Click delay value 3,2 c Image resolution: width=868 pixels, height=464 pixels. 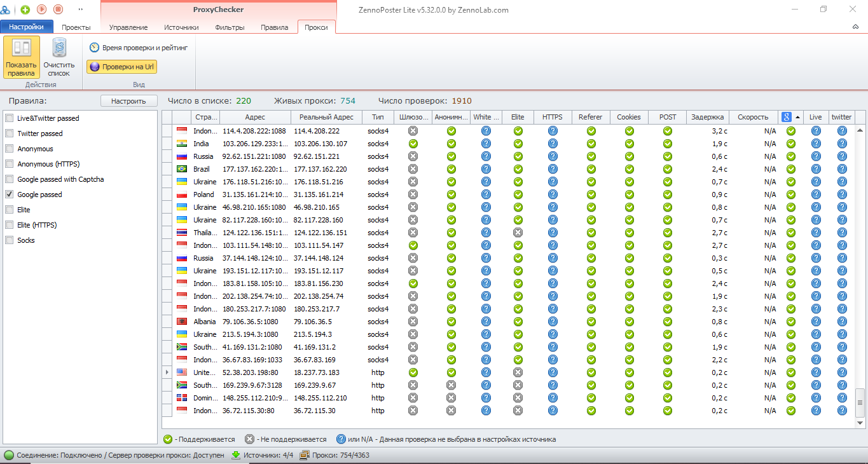tap(719, 131)
